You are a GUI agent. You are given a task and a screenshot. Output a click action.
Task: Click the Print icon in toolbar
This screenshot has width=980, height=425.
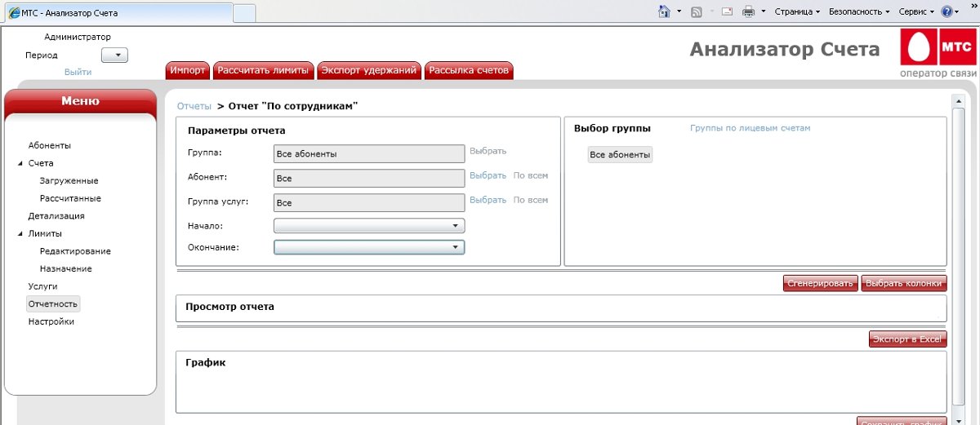pos(748,11)
